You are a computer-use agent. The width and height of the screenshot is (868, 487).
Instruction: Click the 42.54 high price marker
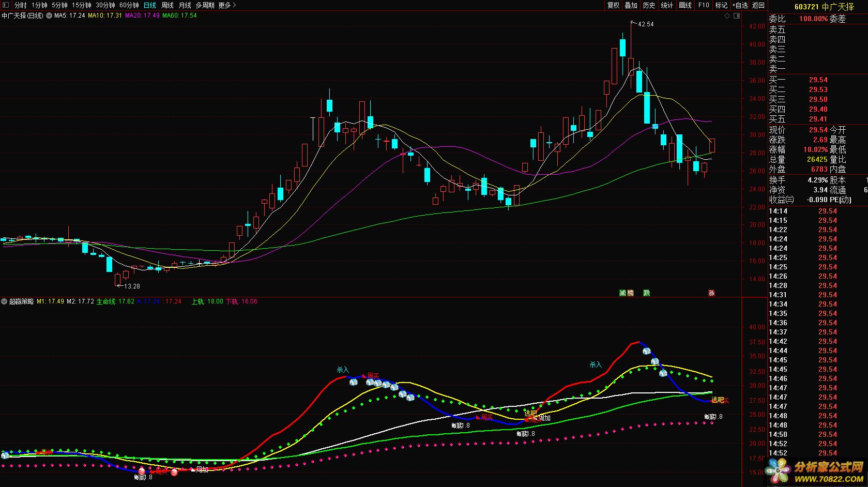tap(646, 24)
